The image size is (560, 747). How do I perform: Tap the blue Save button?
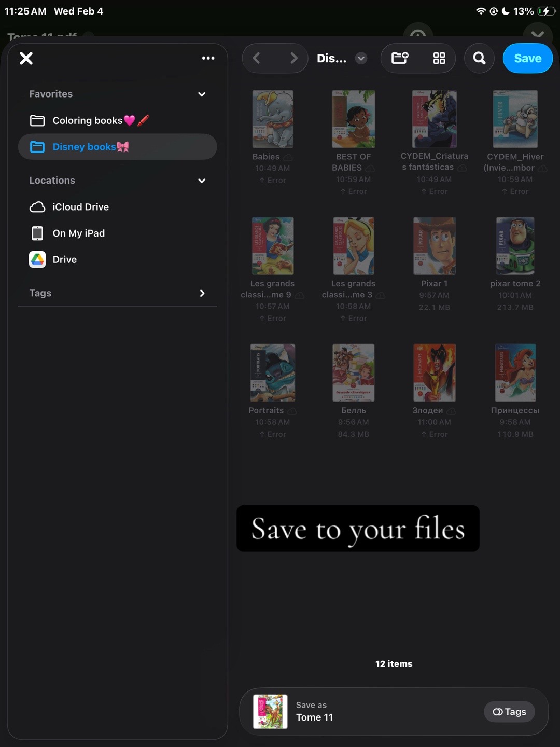click(528, 58)
